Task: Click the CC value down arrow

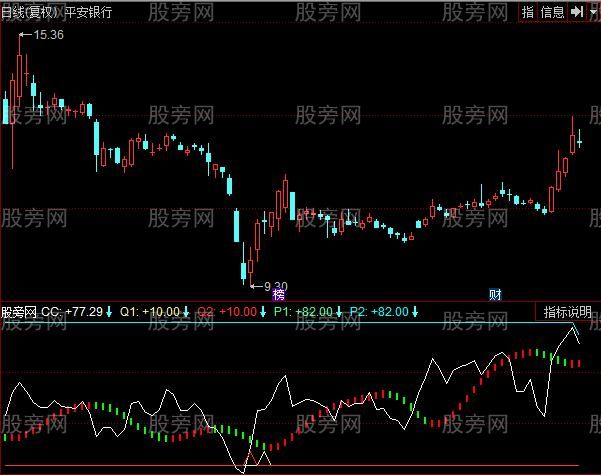Action: (109, 312)
